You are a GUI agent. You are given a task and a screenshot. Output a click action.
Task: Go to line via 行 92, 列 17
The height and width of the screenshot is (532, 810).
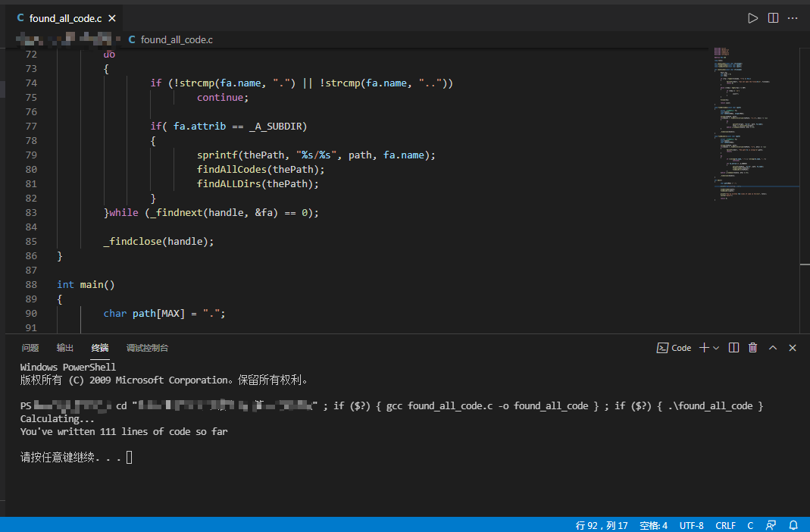(x=602, y=525)
